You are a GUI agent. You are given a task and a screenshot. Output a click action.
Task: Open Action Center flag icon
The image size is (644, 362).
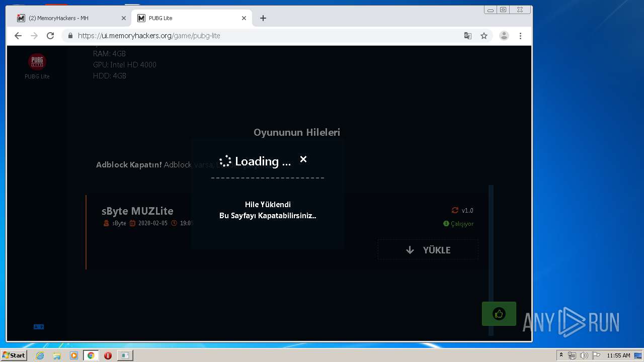(596, 355)
